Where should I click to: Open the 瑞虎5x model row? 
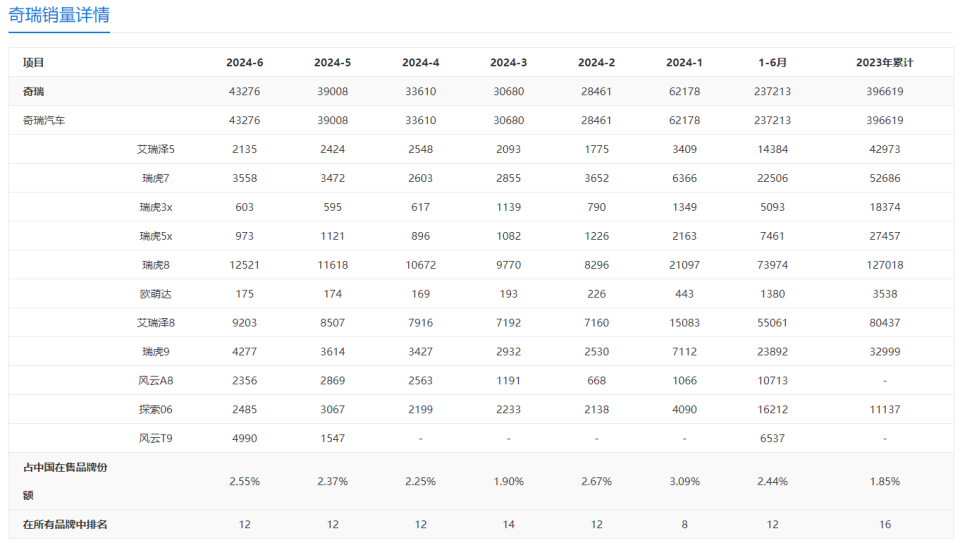(x=155, y=236)
